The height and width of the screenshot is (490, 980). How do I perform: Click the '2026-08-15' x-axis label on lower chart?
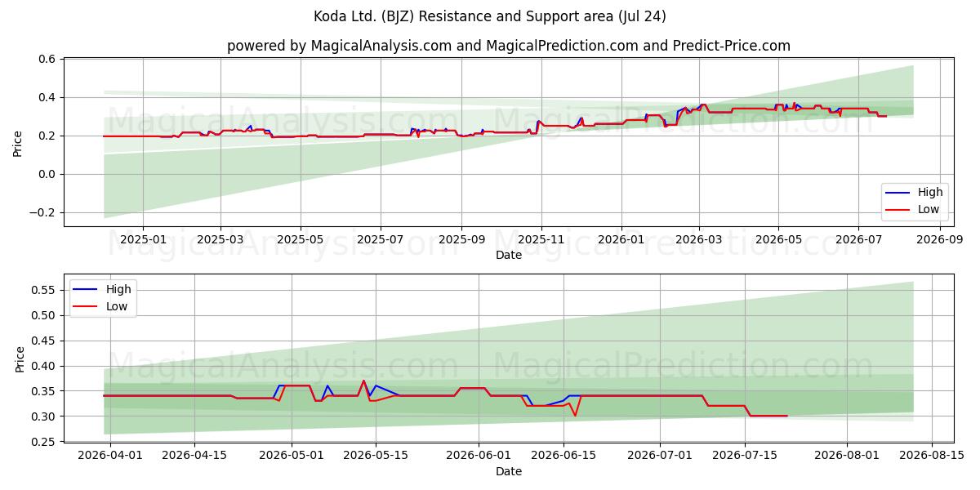tap(932, 456)
